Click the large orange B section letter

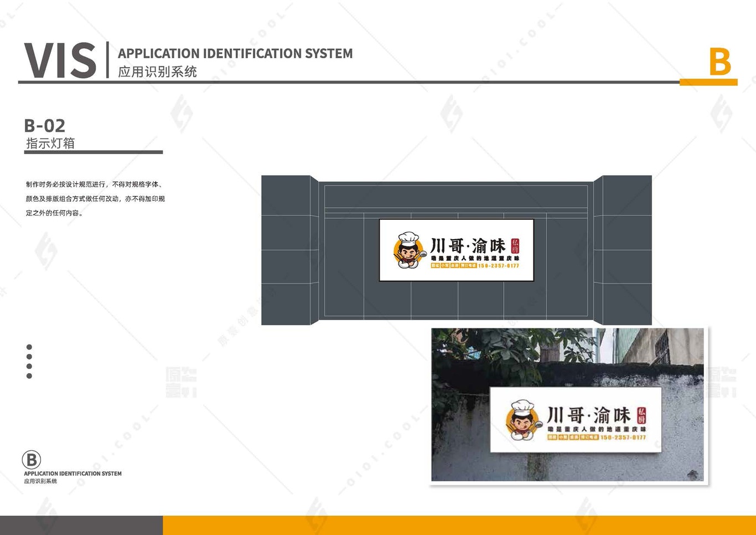(720, 62)
